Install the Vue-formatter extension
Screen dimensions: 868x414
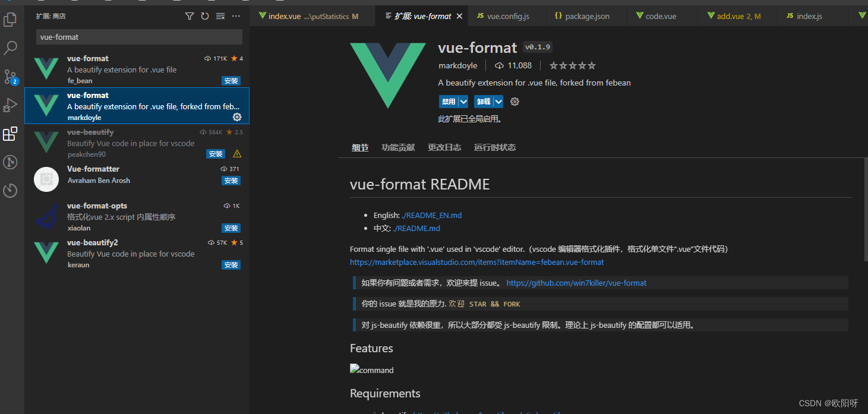click(x=231, y=181)
